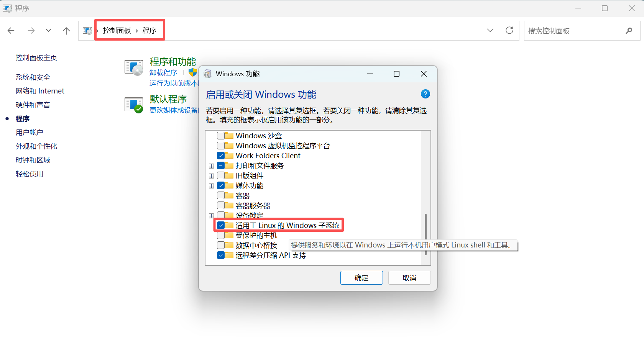This screenshot has width=644, height=362.
Task: Open the 默认程序 icon
Action: (x=134, y=105)
